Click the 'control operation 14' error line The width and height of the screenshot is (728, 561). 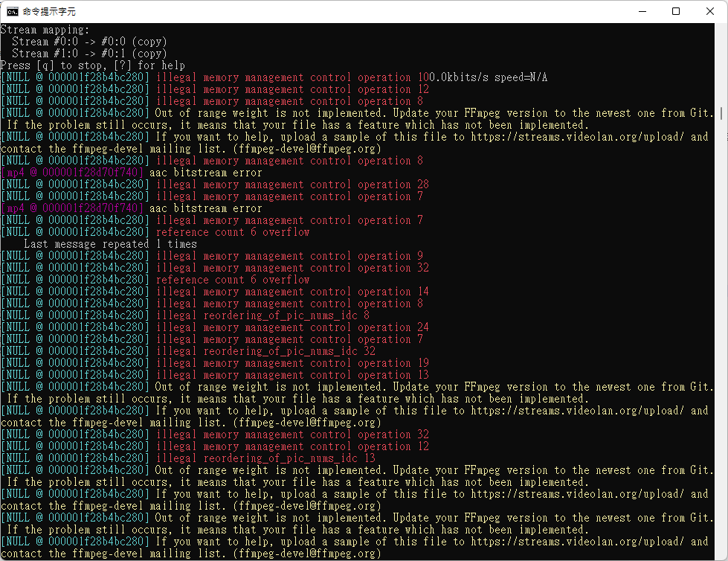215,292
